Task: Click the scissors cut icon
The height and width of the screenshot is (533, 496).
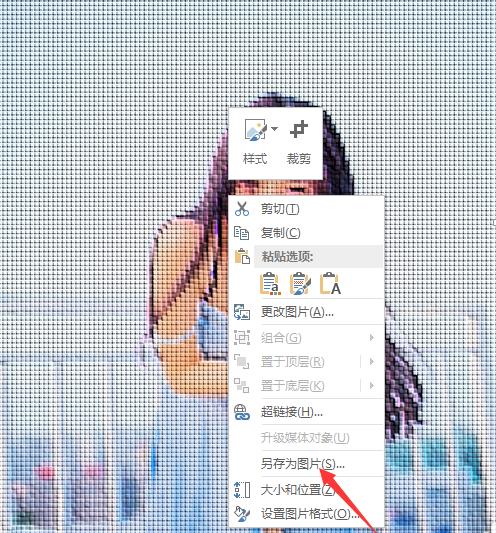Action: (242, 209)
